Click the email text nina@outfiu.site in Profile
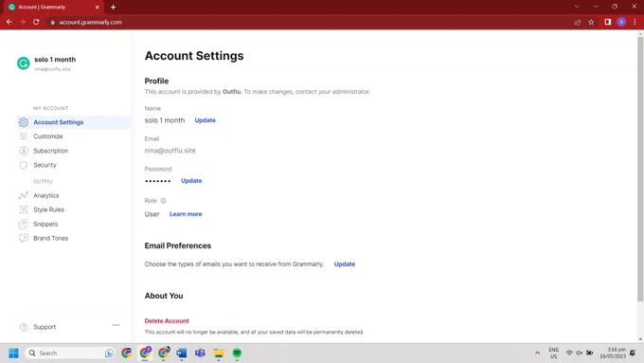The image size is (644, 363). (x=170, y=151)
